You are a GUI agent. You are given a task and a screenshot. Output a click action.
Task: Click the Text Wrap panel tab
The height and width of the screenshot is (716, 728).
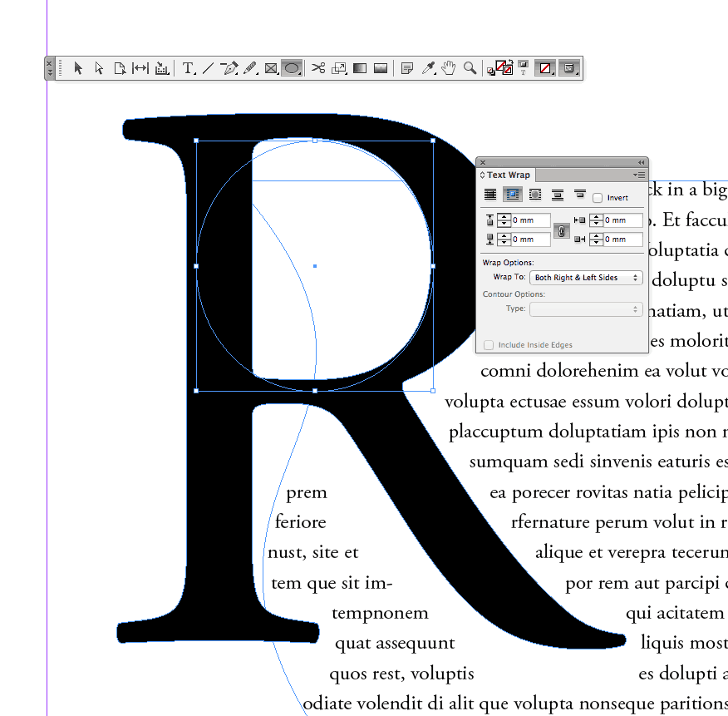click(508, 175)
